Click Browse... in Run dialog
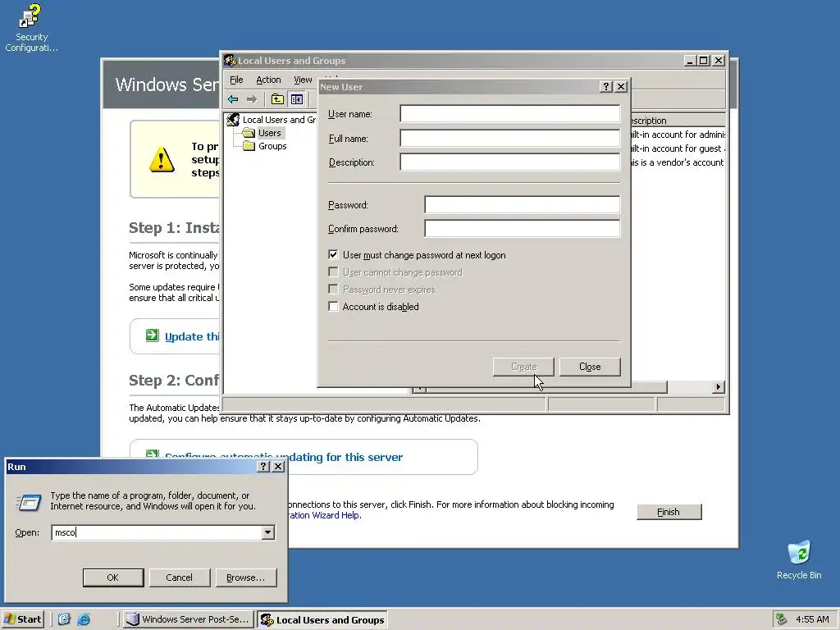 click(x=246, y=577)
